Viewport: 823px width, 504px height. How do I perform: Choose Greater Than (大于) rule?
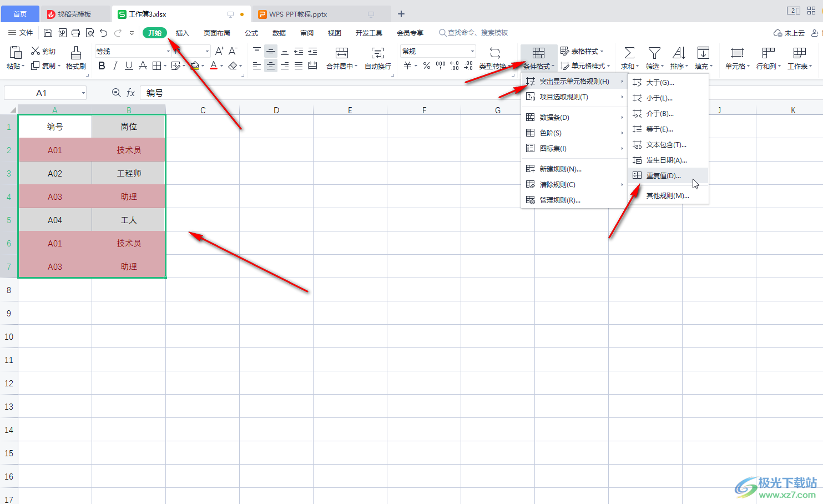[668, 82]
